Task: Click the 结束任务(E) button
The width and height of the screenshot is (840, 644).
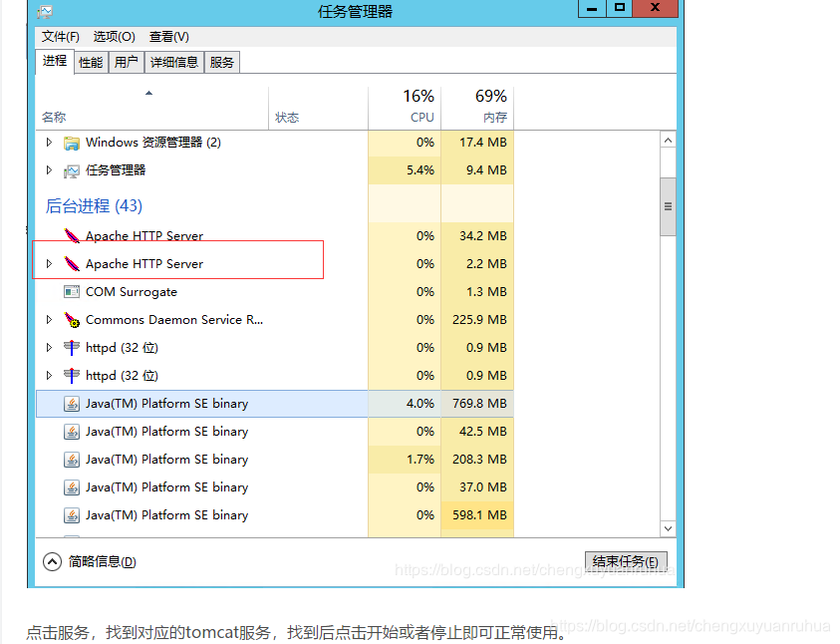Action: 626,561
